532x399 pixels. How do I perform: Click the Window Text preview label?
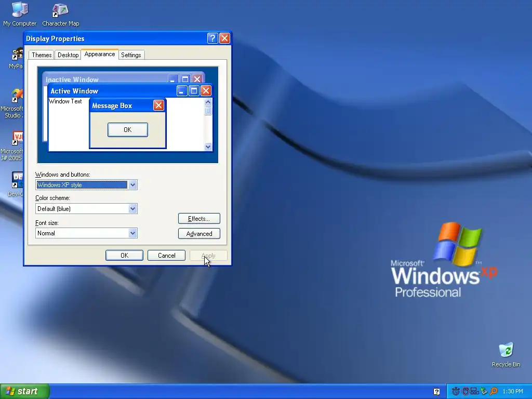(x=65, y=101)
